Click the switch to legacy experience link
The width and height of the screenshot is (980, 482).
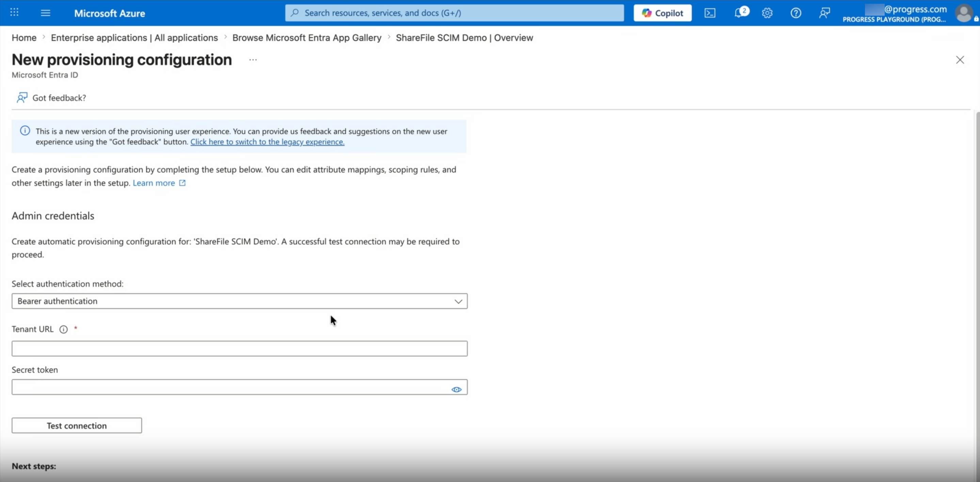pyautogui.click(x=267, y=142)
